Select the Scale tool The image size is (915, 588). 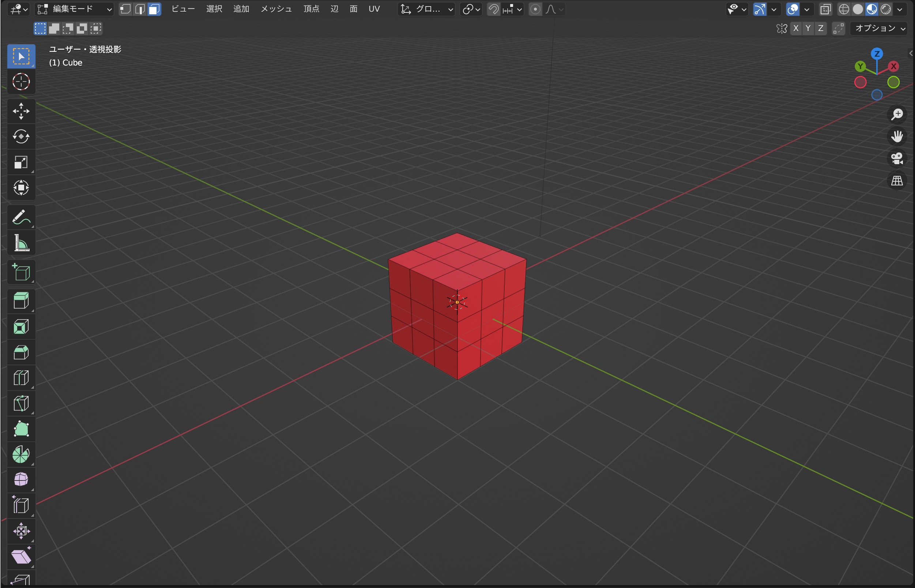point(21,162)
